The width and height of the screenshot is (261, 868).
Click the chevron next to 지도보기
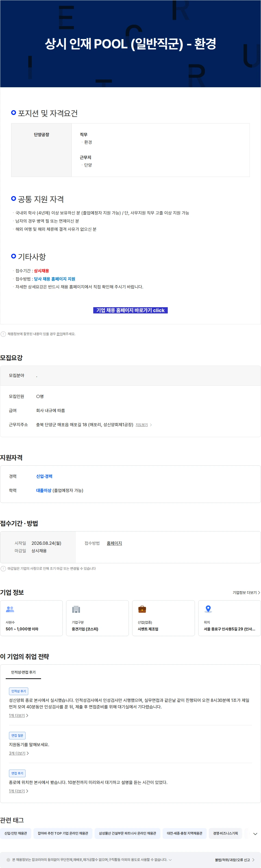tap(151, 425)
